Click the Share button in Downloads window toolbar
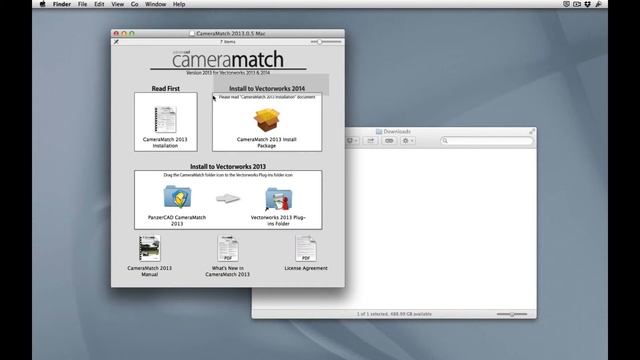This screenshot has width=640, height=360. pyautogui.click(x=371, y=141)
